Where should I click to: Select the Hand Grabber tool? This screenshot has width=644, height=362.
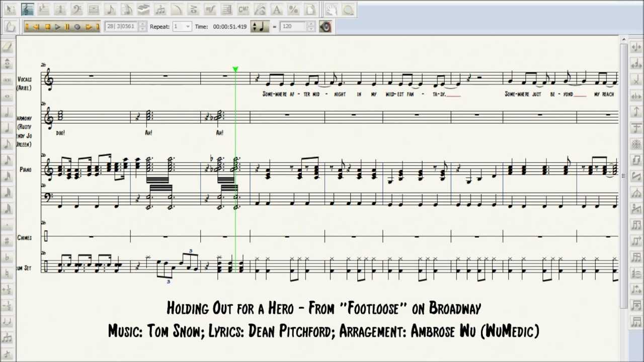tap(331, 10)
